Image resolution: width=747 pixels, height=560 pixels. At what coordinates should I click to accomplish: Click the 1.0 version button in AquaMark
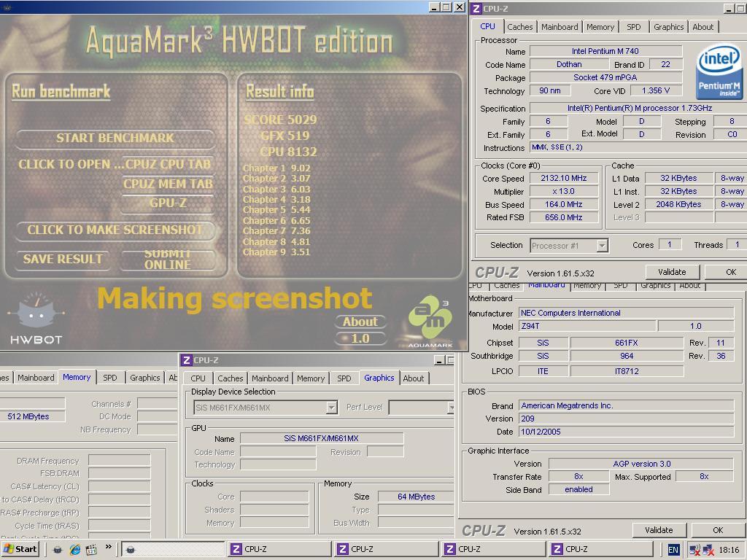click(x=360, y=338)
